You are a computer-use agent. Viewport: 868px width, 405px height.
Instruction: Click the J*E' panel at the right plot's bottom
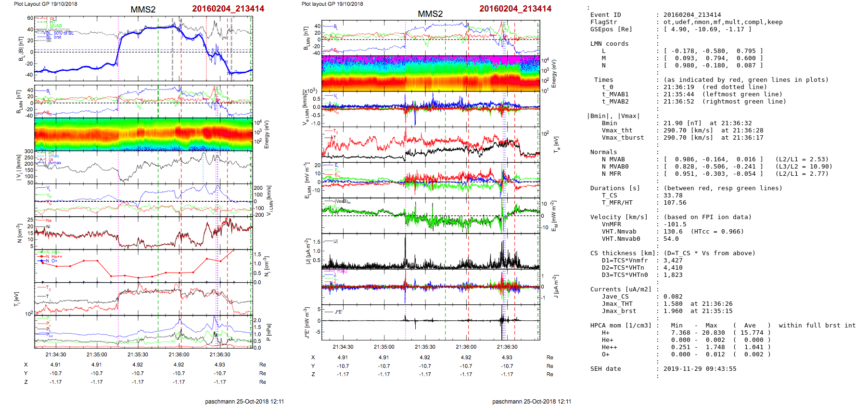tap(430, 322)
